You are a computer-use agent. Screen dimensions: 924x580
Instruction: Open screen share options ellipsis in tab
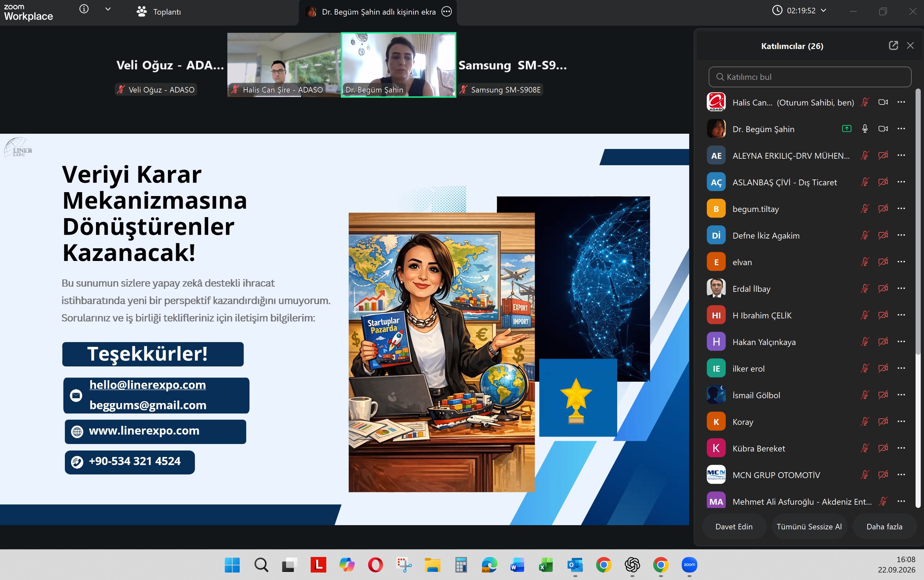coord(447,12)
